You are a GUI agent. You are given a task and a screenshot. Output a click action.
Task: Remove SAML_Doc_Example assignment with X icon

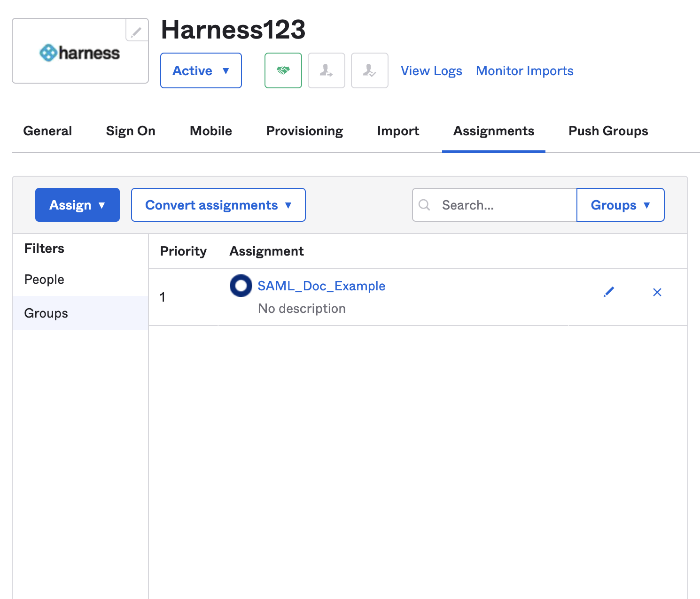click(x=657, y=292)
